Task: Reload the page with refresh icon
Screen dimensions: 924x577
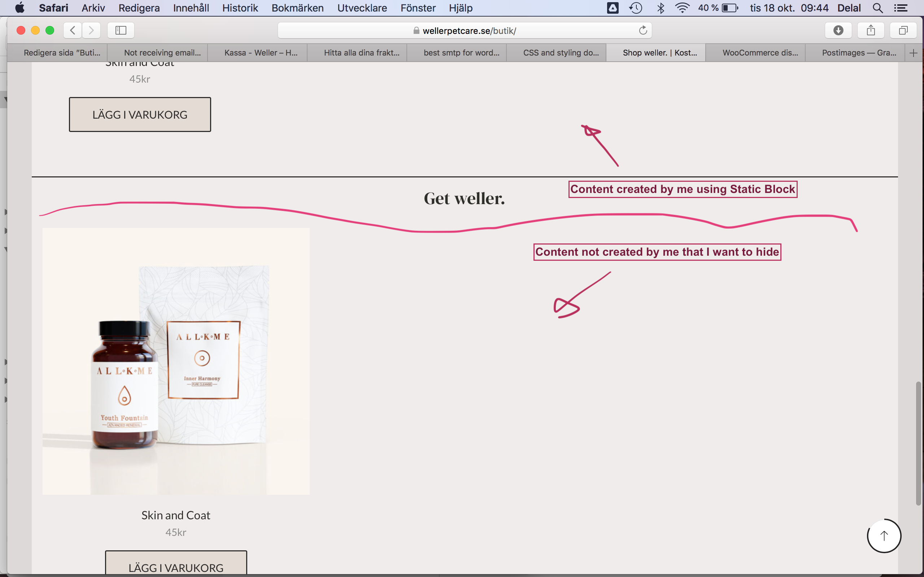Action: pyautogui.click(x=643, y=30)
